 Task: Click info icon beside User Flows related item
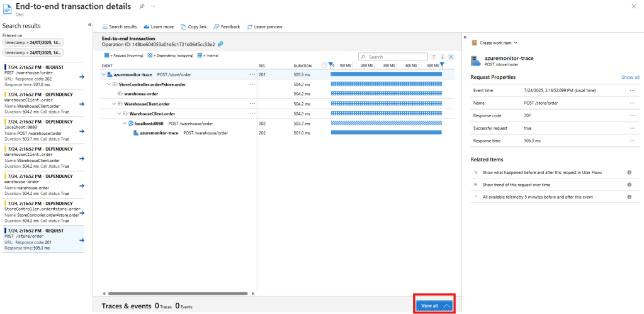(629, 172)
